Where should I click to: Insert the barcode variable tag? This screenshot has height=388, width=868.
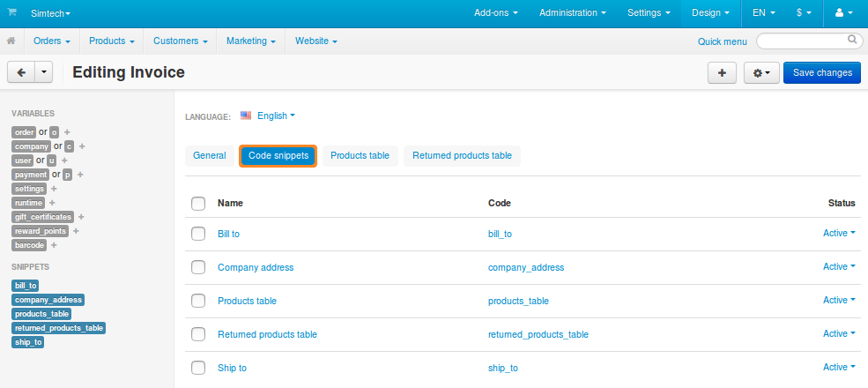coord(29,245)
